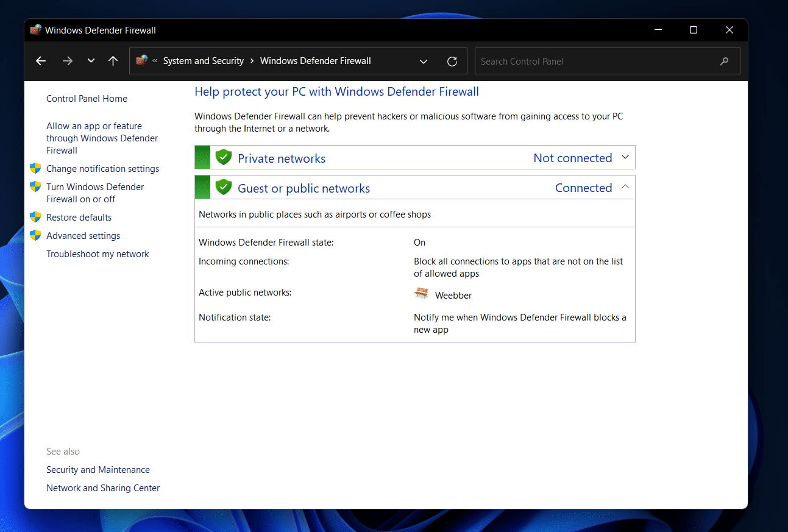
Task: Open the recent locations dropdown arrow
Action: [x=91, y=61]
